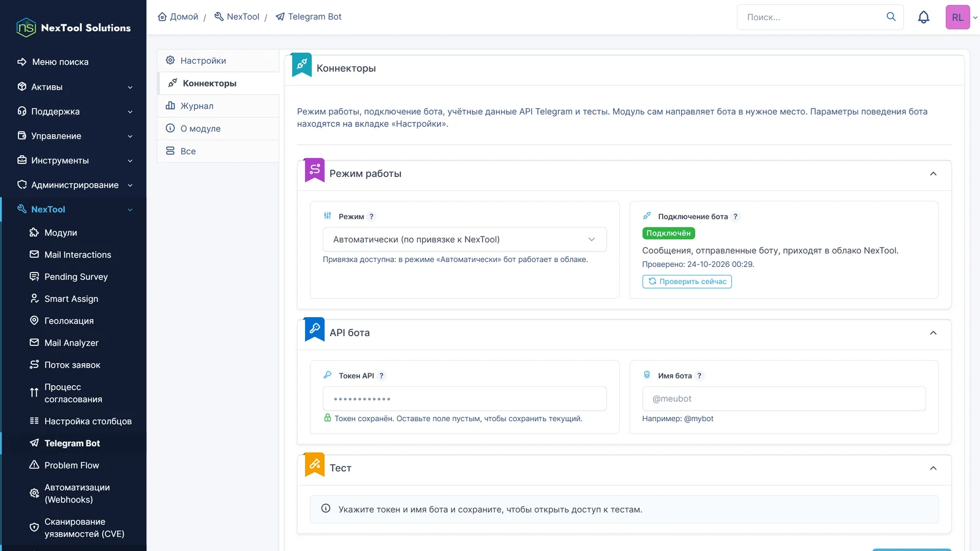
Task: Open Настройка столбцов module
Action: (x=73, y=421)
